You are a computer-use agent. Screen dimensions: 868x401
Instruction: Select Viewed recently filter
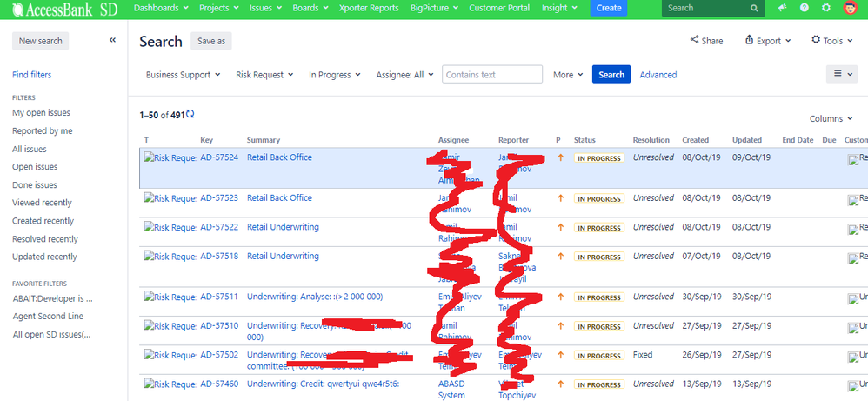(42, 203)
